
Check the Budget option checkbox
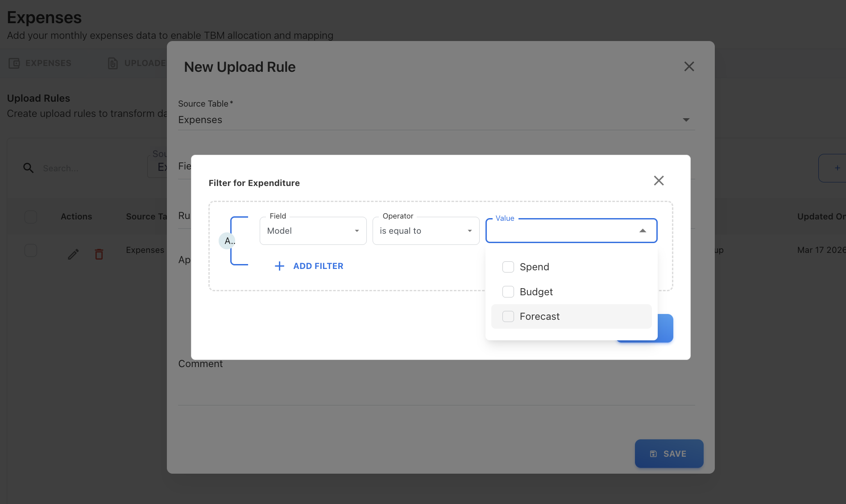point(508,292)
